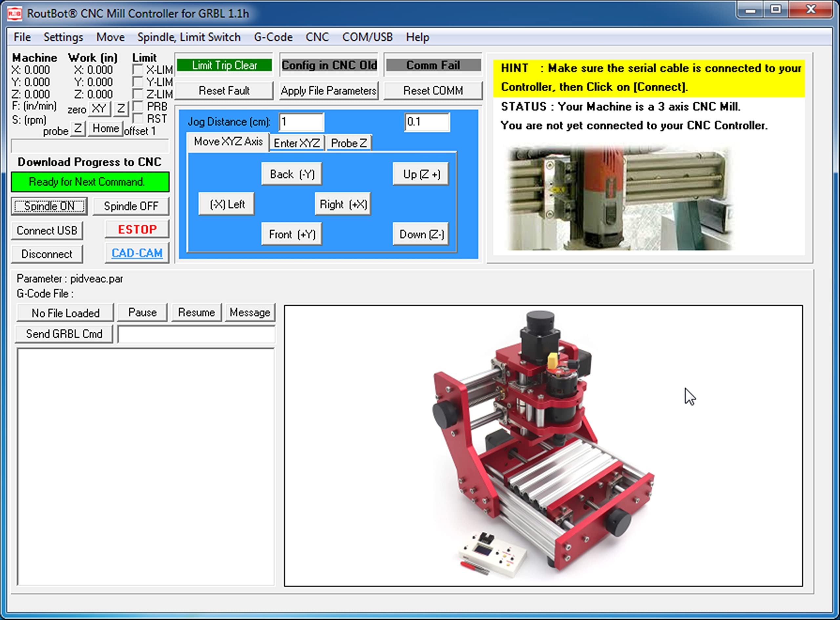Click the spindle photo in hint panel
This screenshot has height=620, width=840.
point(619,198)
